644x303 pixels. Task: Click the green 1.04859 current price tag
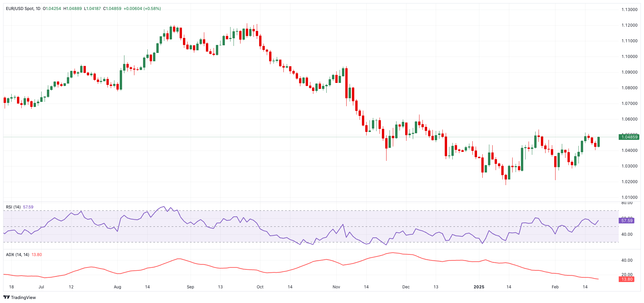[629, 137]
